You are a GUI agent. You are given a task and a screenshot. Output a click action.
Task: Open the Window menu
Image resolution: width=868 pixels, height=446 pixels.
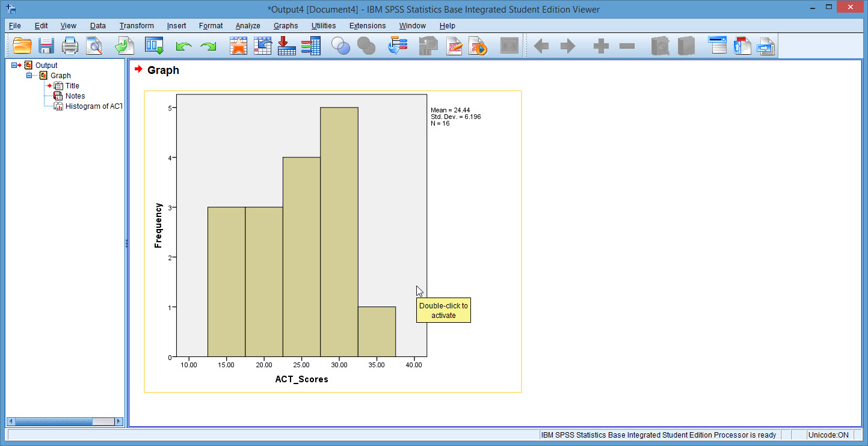tap(413, 26)
